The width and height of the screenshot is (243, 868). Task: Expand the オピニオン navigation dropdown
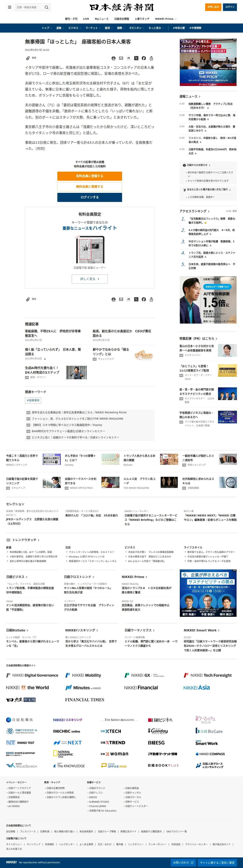point(136,28)
